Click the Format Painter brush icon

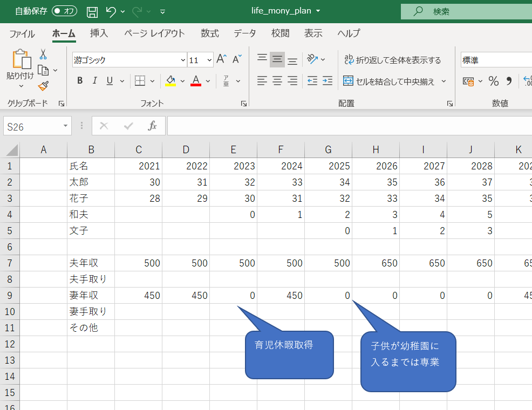(x=43, y=86)
